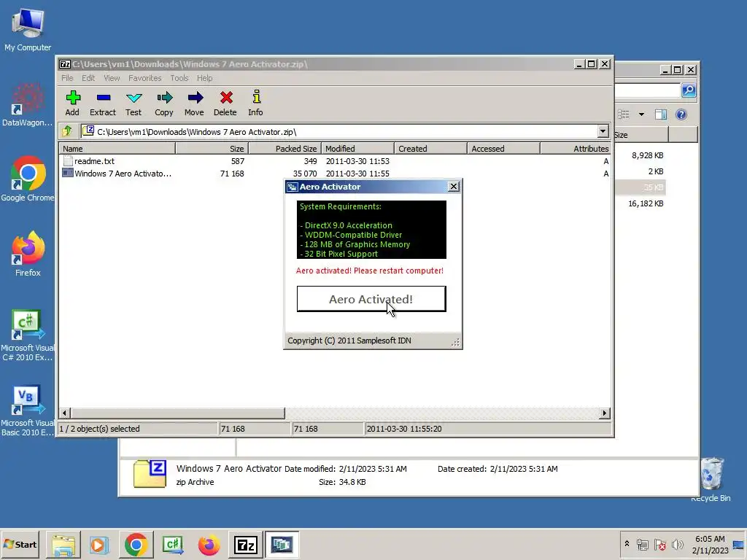The width and height of the screenshot is (747, 560).
Task: Open the Tools menu
Action: [179, 78]
